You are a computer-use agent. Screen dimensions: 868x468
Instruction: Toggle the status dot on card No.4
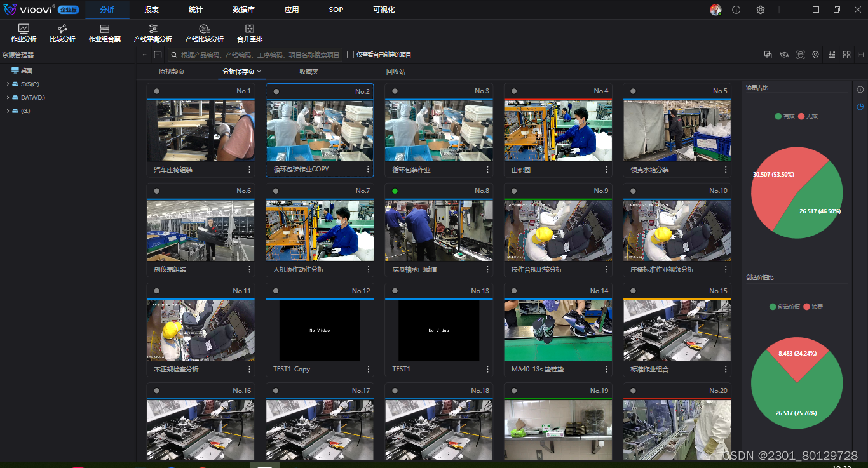[x=514, y=91]
